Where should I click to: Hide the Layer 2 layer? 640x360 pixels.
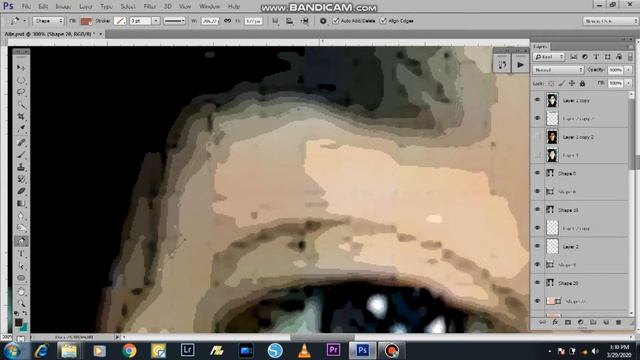(x=537, y=246)
